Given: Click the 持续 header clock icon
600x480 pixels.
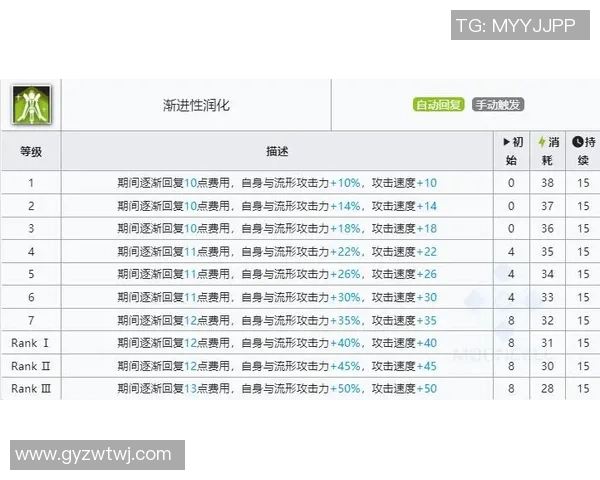Looking at the screenshot, I should 577,142.
